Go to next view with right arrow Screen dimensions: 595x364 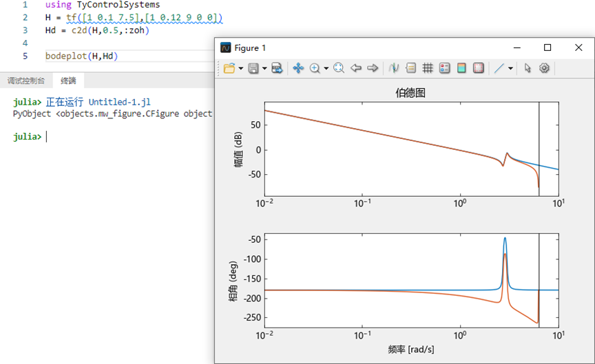373,68
